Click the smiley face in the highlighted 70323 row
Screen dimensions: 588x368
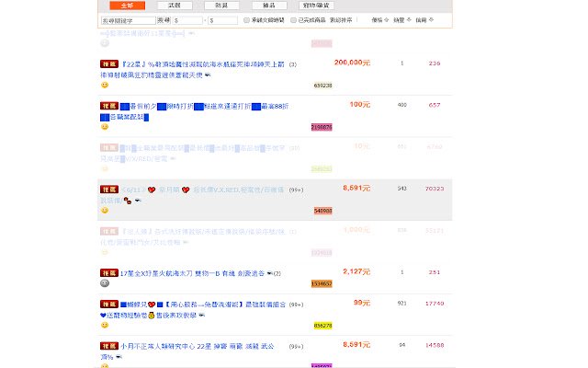[105, 210]
